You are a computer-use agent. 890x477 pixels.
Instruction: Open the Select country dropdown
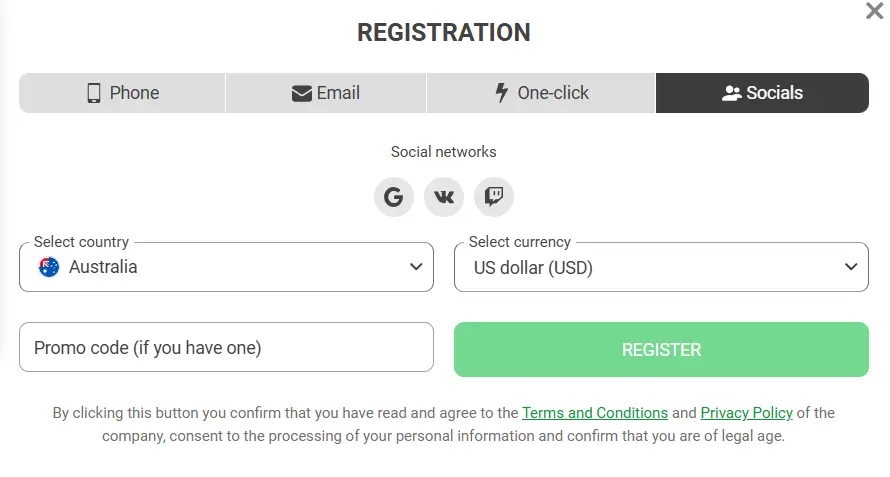point(226,267)
